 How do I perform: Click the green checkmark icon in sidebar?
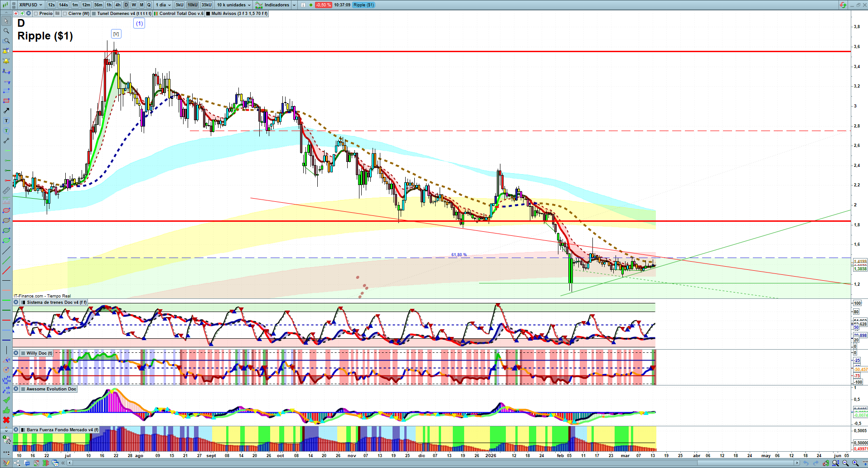(x=6, y=400)
